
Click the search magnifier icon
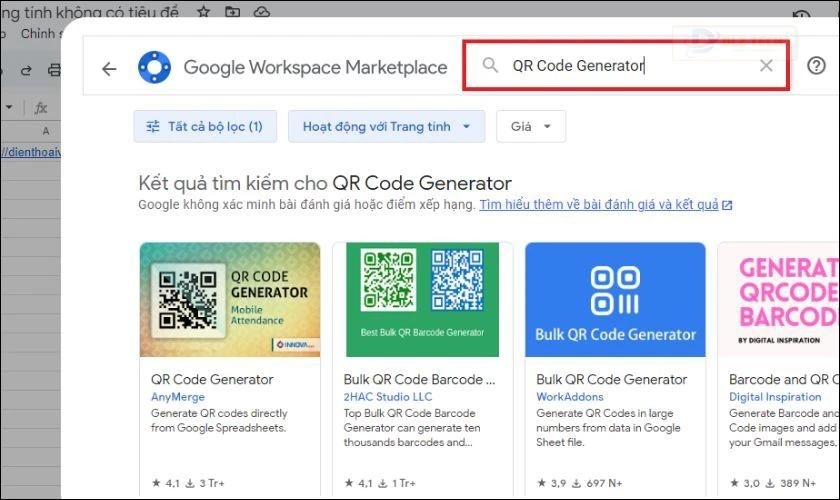tap(490, 65)
